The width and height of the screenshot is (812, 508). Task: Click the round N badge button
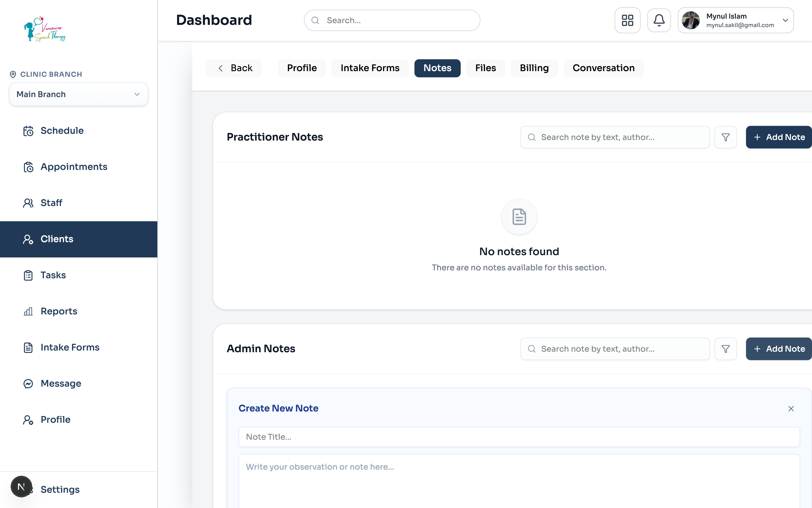pyautogui.click(x=21, y=487)
